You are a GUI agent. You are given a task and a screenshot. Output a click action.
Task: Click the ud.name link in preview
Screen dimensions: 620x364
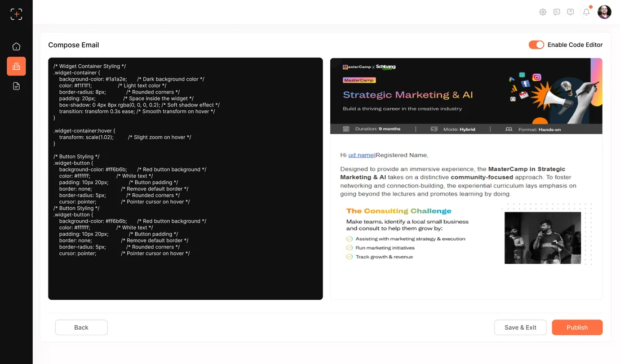(361, 155)
